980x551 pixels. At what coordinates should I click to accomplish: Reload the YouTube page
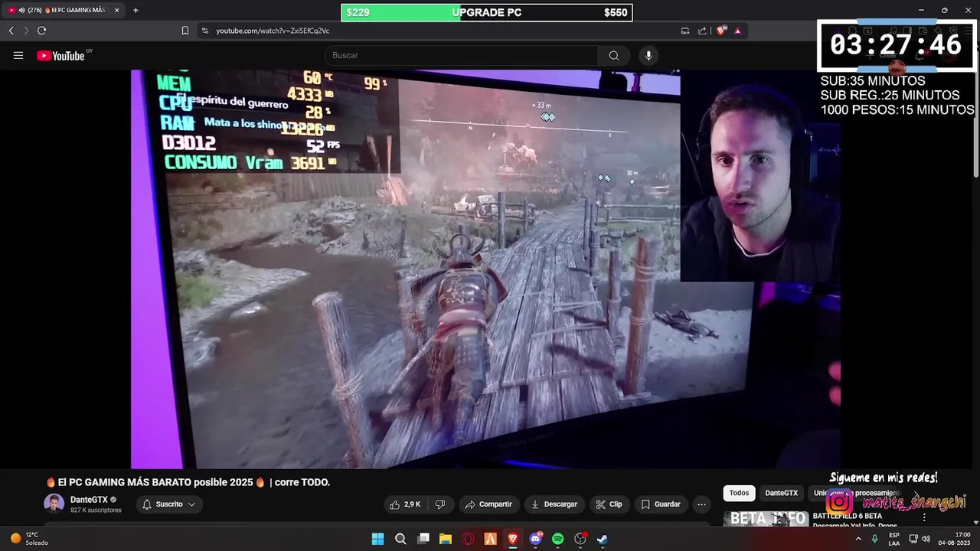coord(41,31)
